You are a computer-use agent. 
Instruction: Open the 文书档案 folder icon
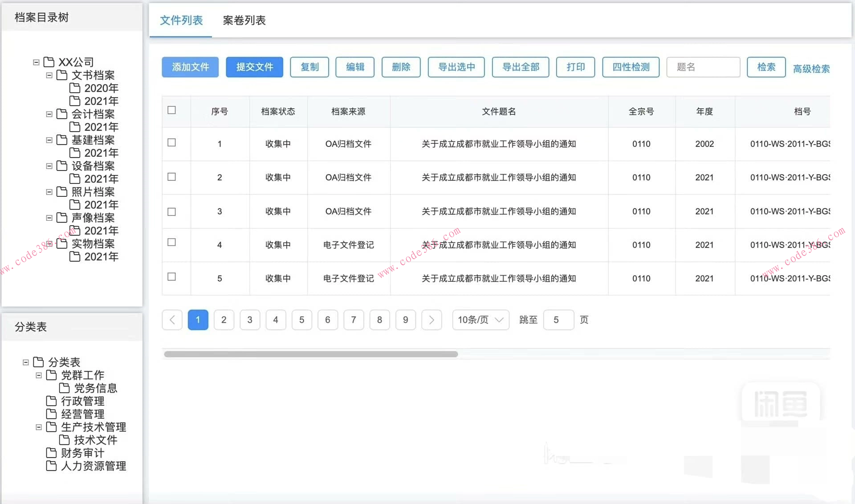(62, 75)
